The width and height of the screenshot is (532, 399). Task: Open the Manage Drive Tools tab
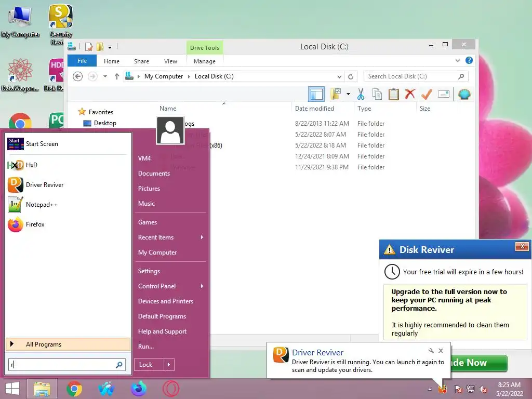coord(205,61)
